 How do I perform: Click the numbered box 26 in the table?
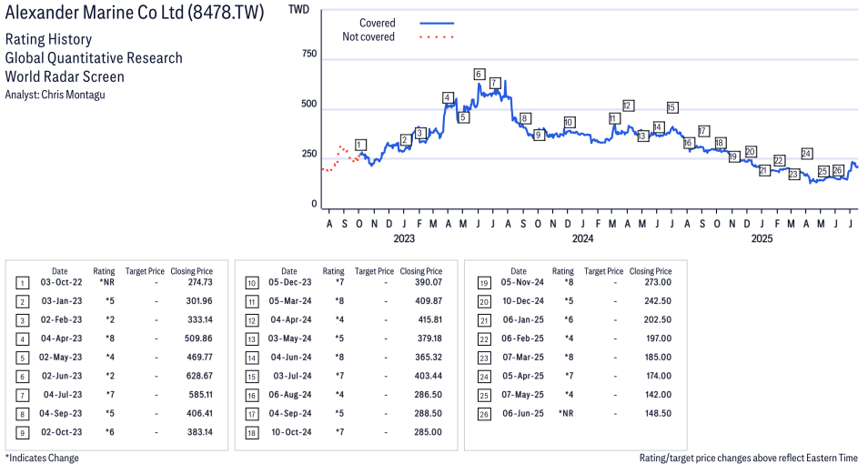[484, 414]
